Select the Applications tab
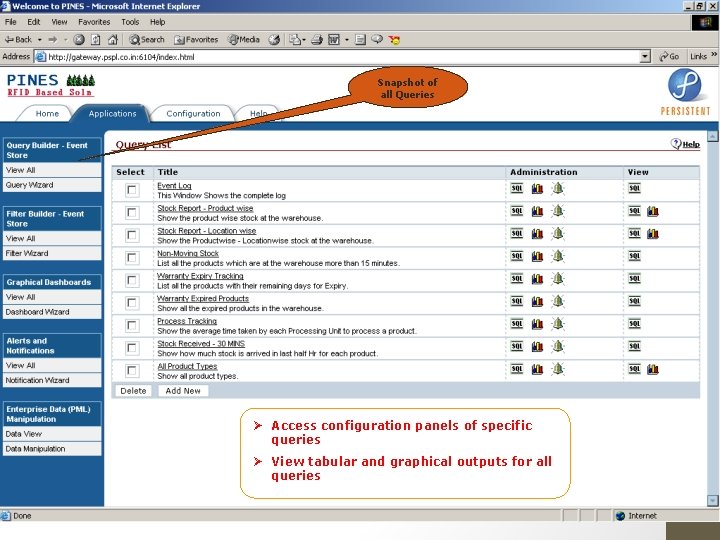Viewport: 720px width, 540px height. 112,113
